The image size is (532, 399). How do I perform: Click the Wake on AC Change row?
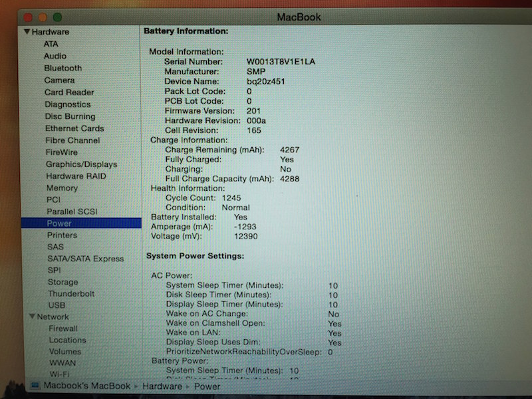(253, 314)
